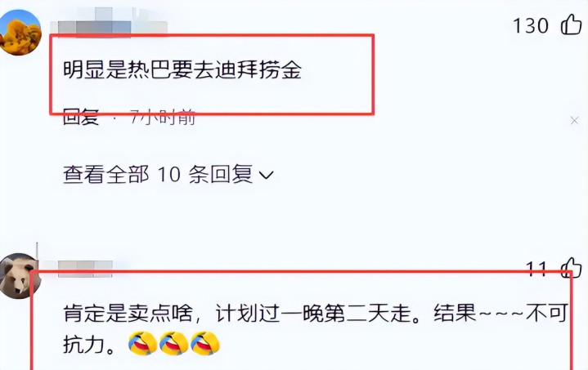Click comment text starting 肯定是卖点啥

click(315, 329)
